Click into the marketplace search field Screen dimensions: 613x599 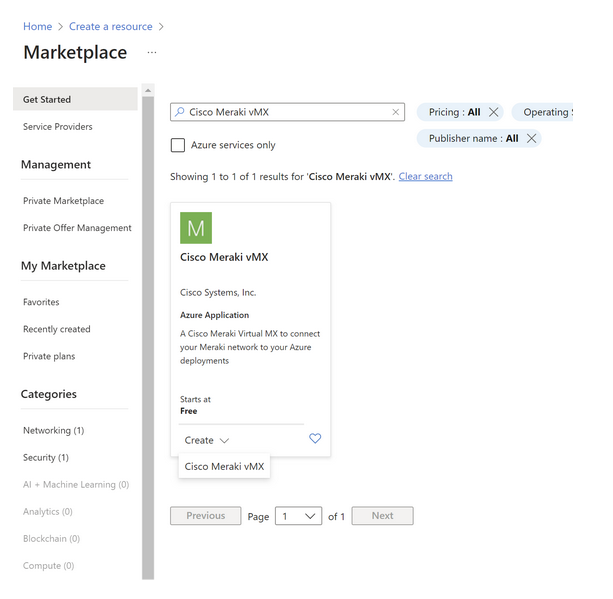(287, 112)
